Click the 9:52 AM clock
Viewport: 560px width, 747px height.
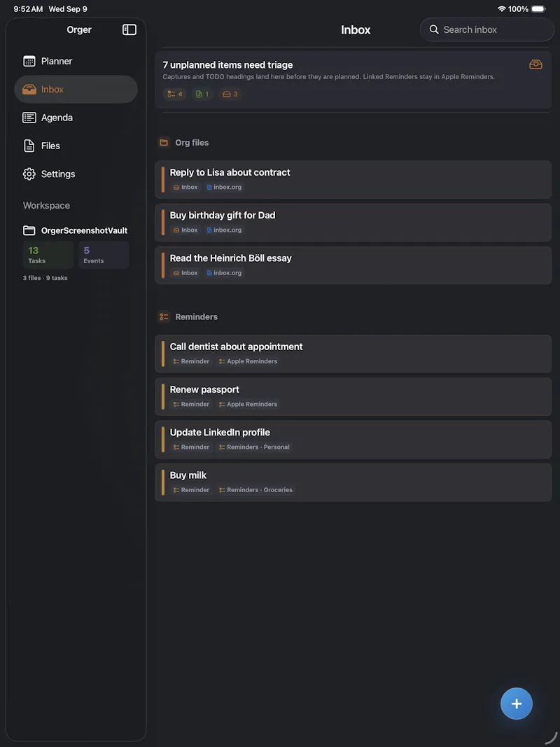(x=28, y=9)
